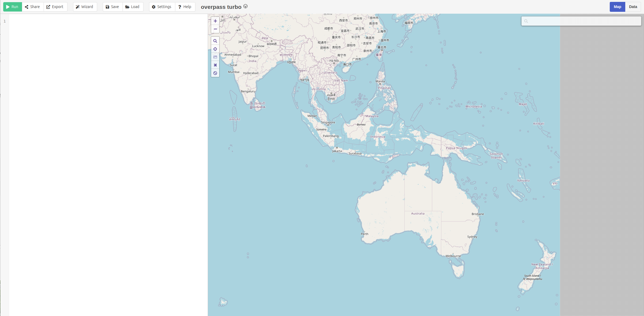The height and width of the screenshot is (316, 644).
Task: Click the select bounding box image icon
Action: pyautogui.click(x=215, y=57)
